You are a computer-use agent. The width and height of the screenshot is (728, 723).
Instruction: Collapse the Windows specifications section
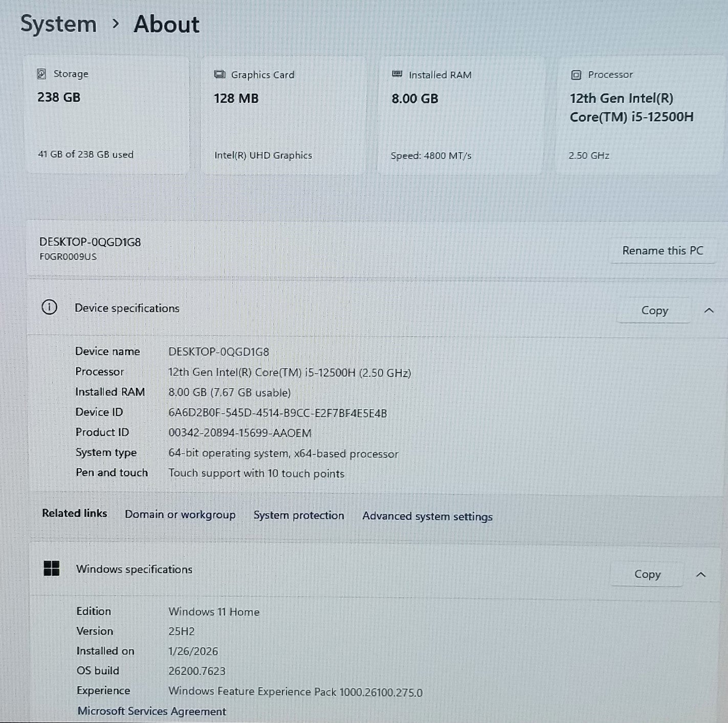[701, 574]
